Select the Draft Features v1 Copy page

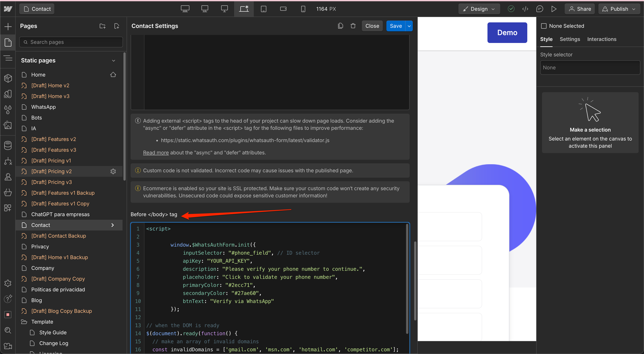click(x=69, y=204)
